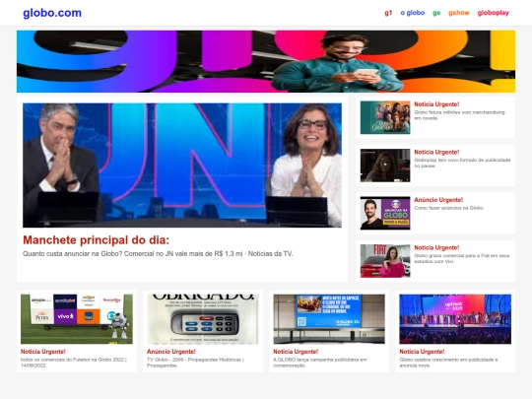Click the 'Manchete principal do dia:' headline
The height and width of the screenshot is (399, 532).
pos(96,239)
